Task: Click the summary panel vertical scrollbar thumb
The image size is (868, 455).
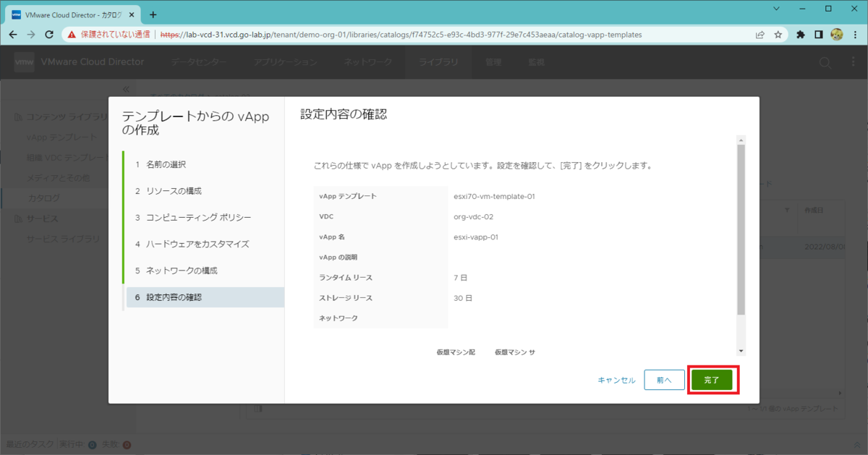Action: [x=741, y=229]
